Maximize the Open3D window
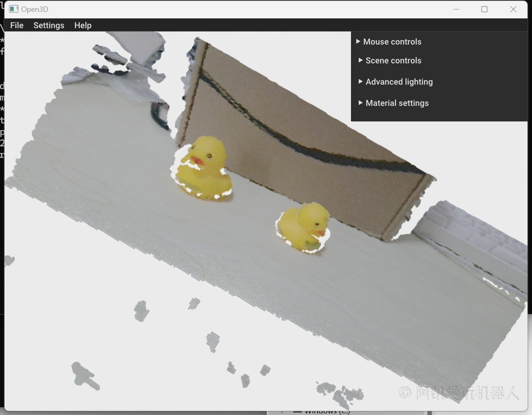Viewport: 532px width, 415px height. coord(484,9)
